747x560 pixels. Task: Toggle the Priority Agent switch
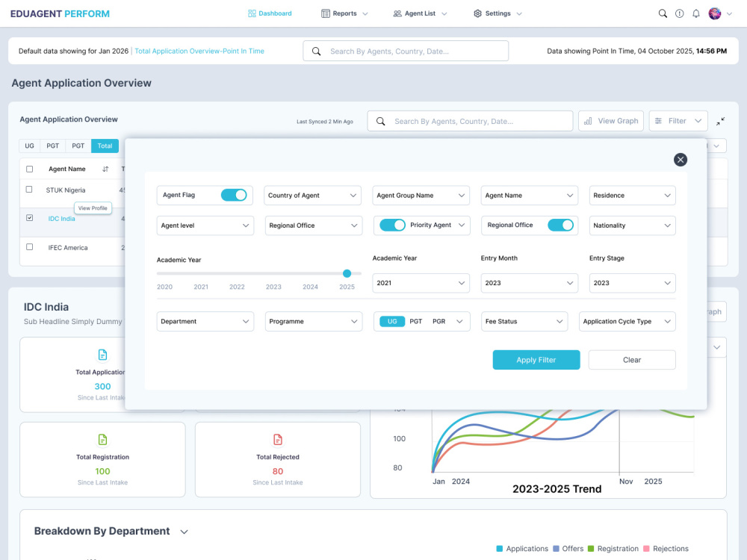(393, 225)
